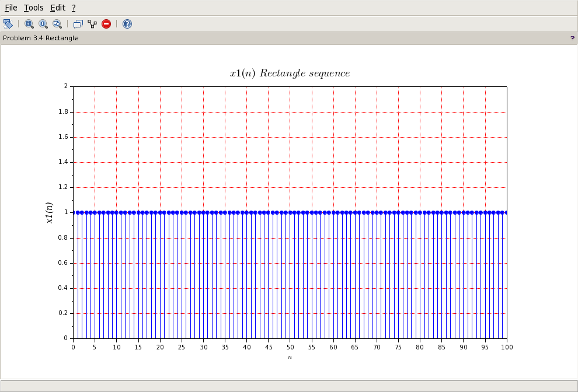Click the y-axis tick label '0.4'
Viewport: 578px width, 392px height.
tap(64, 288)
